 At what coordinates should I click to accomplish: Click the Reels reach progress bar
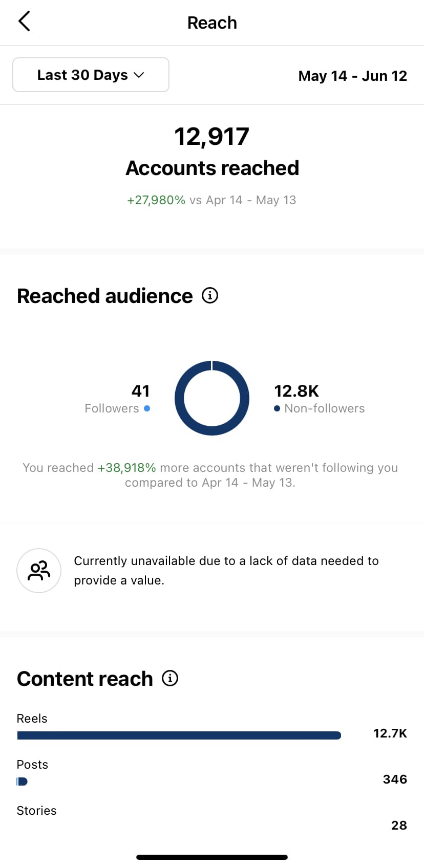(x=179, y=735)
